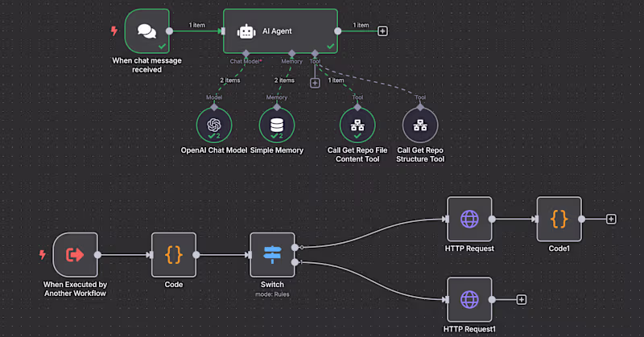644x337 pixels.
Task: Click the 'mode: Rules' subtitle under Switch
Action: (x=272, y=294)
